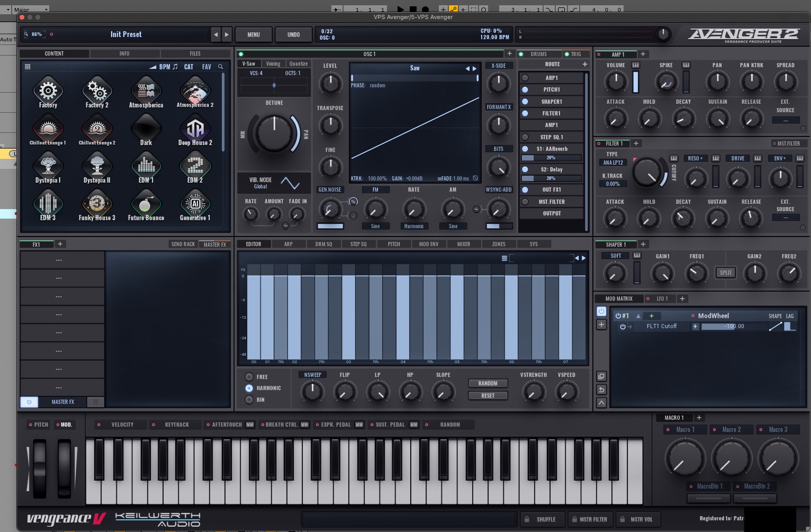Open the RATE Harmonic mode selector

point(413,226)
